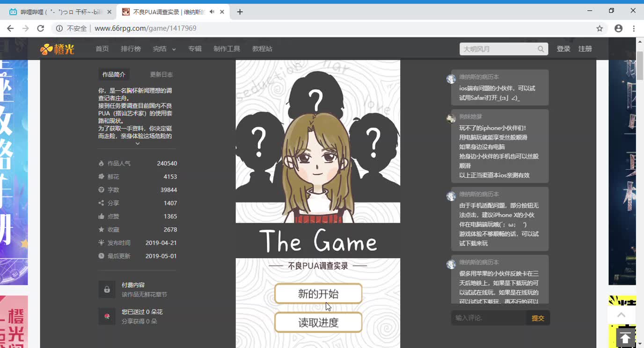Viewport: 644px width, 348px height.
Task: Start a new game with 新的开始
Action: point(318,294)
